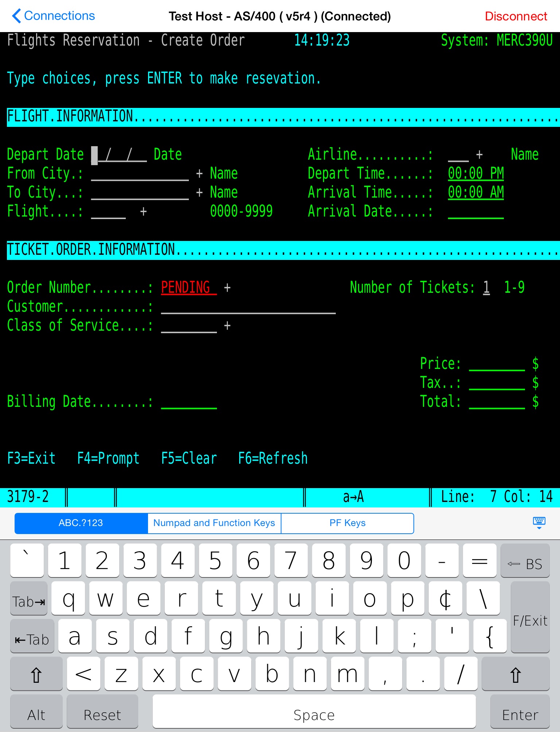Tap the Space bar
The height and width of the screenshot is (732, 560).
[314, 712]
